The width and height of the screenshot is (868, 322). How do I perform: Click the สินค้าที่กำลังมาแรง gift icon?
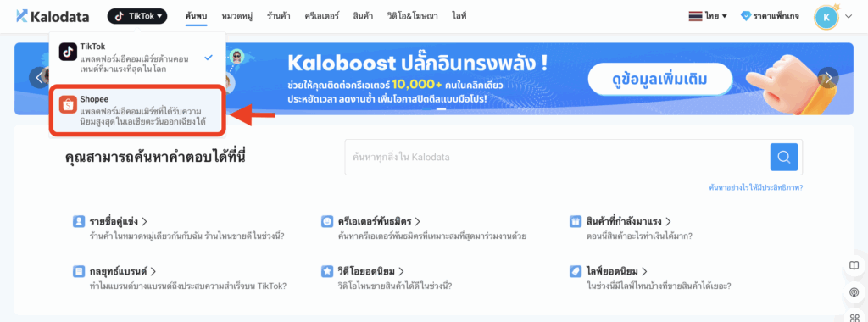pos(576,221)
